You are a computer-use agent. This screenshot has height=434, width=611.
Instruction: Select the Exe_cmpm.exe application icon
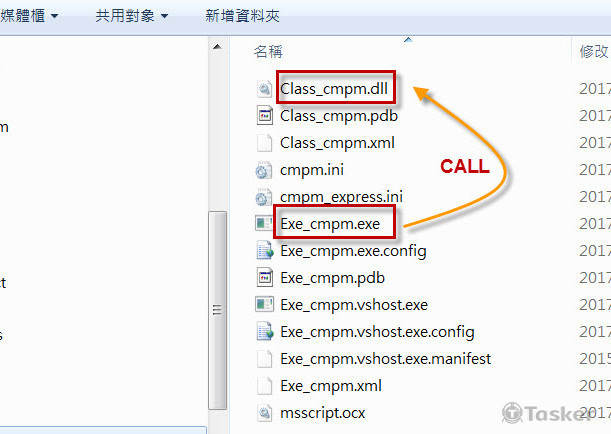pyautogui.click(x=264, y=223)
